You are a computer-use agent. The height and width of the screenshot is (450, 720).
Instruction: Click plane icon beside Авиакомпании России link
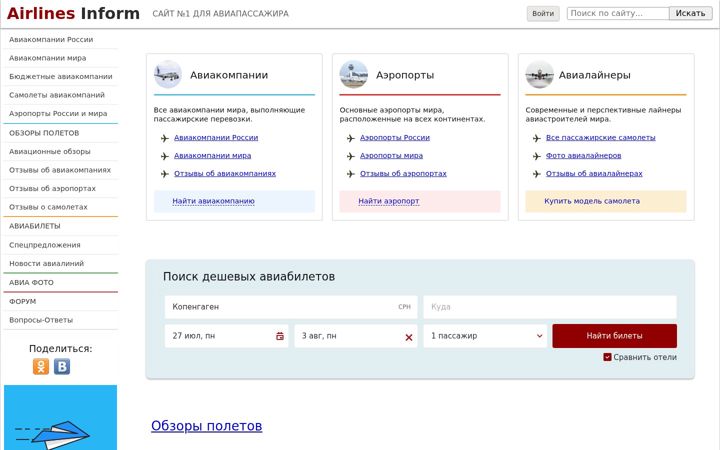pyautogui.click(x=165, y=138)
